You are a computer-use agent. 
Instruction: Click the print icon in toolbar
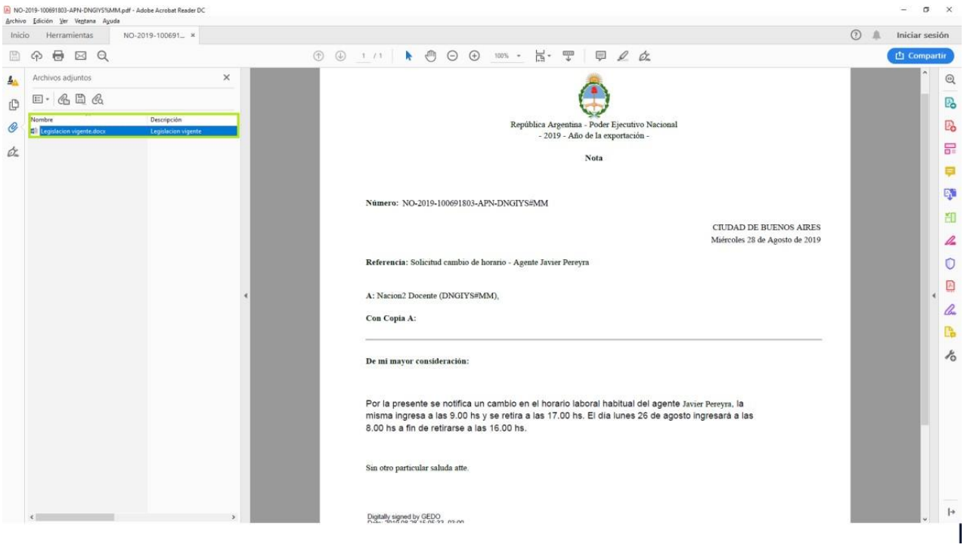pyautogui.click(x=58, y=56)
